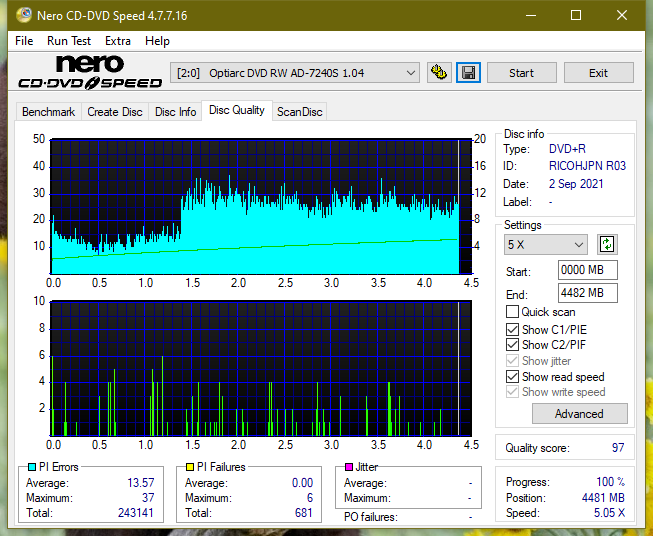Click the PO failures label

371,517
